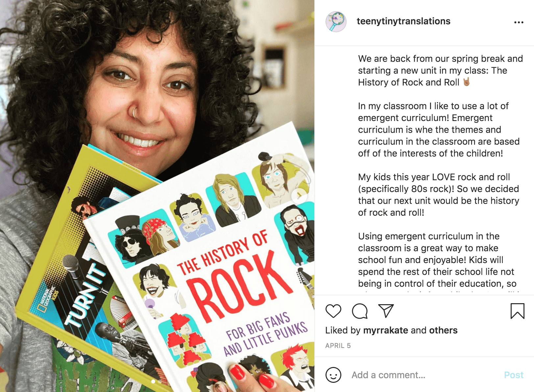The height and width of the screenshot is (392, 534).
Task: Click the caption paragraph about emergent curriculum
Action: pos(439,130)
